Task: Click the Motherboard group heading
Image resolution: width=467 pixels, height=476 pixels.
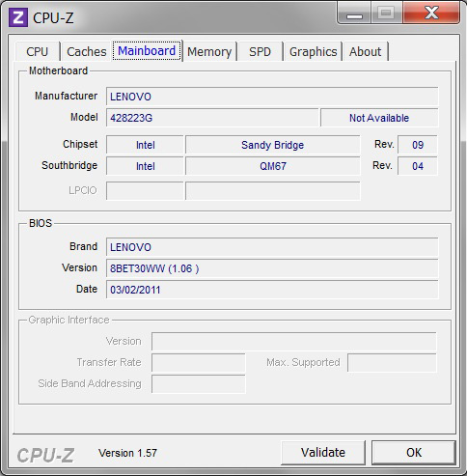Action: (58, 70)
